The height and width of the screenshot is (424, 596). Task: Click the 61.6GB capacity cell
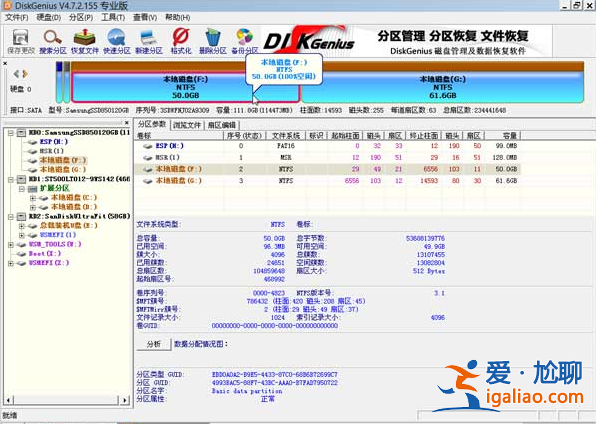(506, 181)
